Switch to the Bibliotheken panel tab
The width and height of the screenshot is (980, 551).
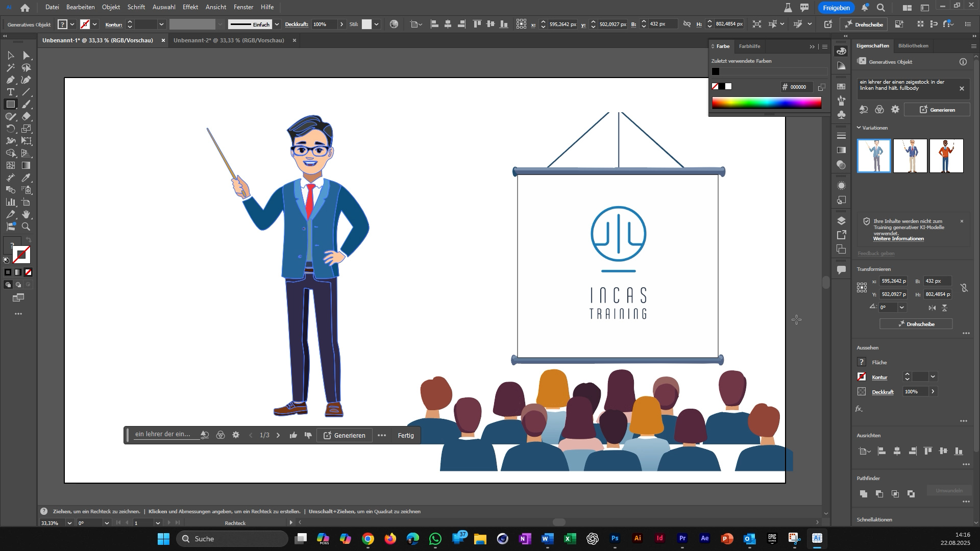click(x=913, y=46)
